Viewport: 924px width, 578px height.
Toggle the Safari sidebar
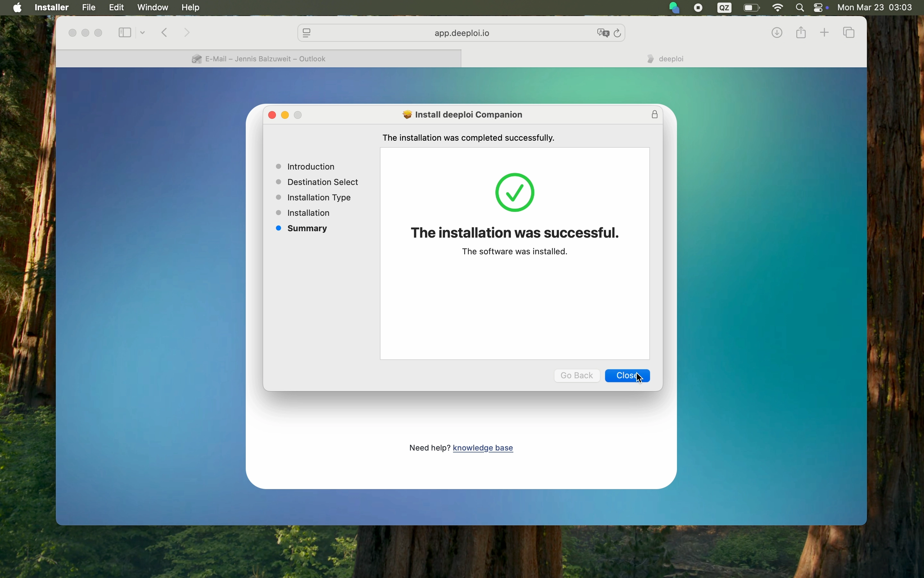pos(124,33)
